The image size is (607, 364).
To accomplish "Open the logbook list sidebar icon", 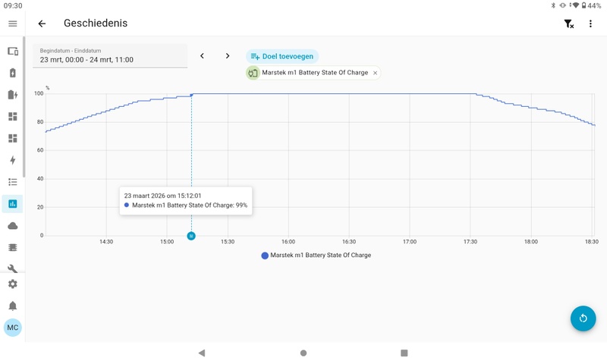I will [13, 182].
